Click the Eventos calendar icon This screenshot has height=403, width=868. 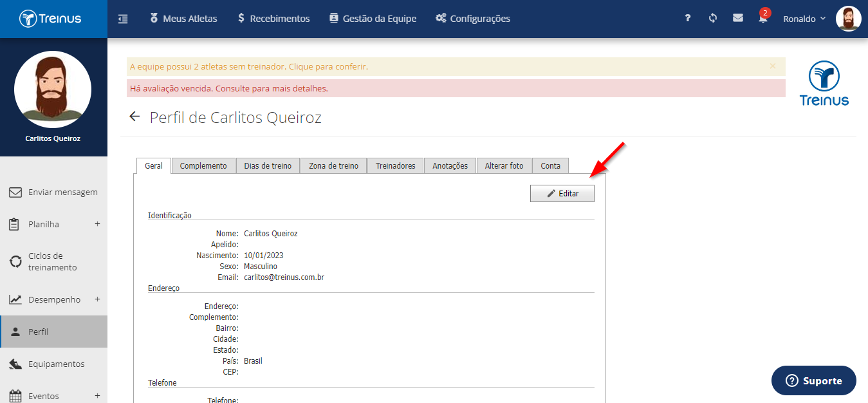coord(15,396)
